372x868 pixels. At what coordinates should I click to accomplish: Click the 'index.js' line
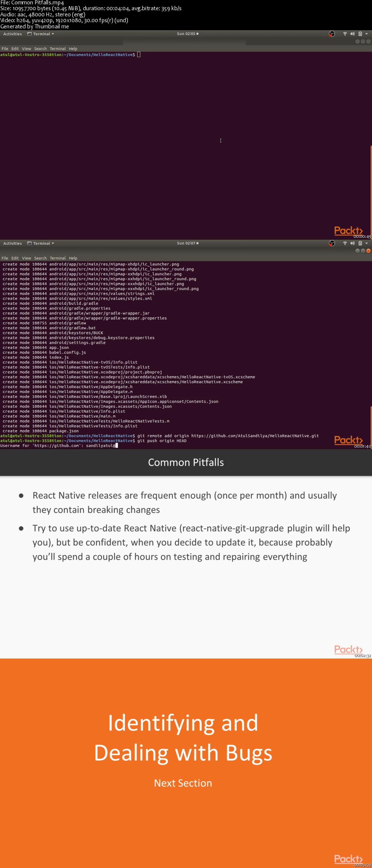36,357
